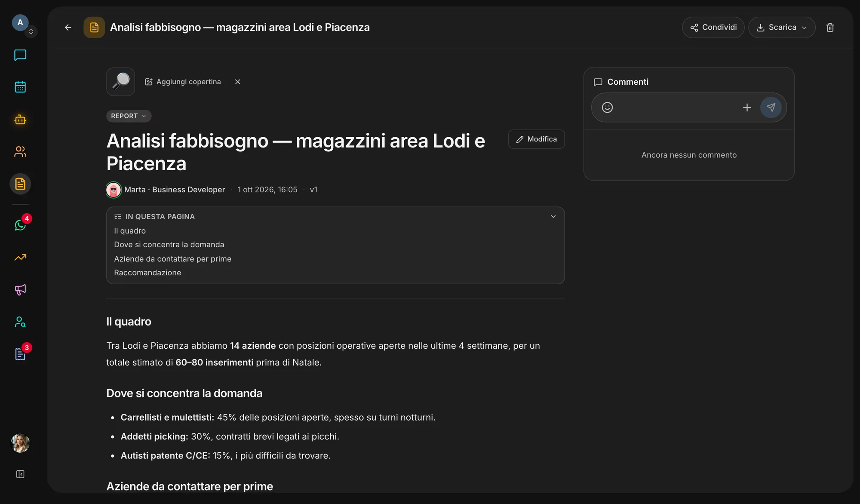The width and height of the screenshot is (860, 504).
Task: Open the candidate search icon in the sidebar
Action: pos(20,322)
